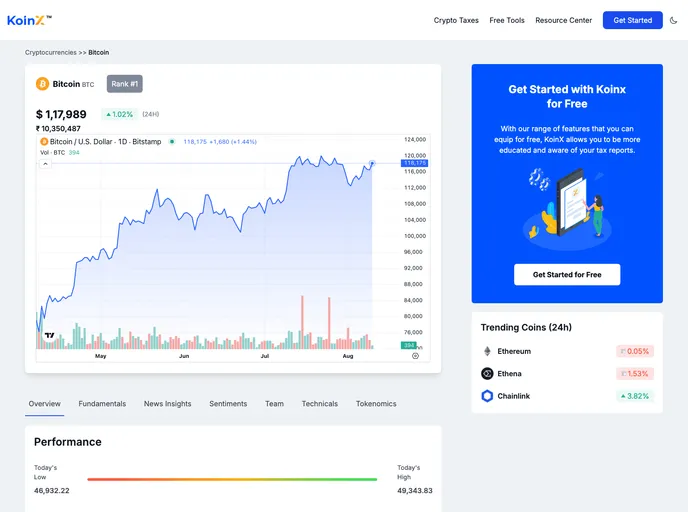Click the small Bitcoin icon in chart legend
Screen dimensions: 688x512
coord(44,142)
